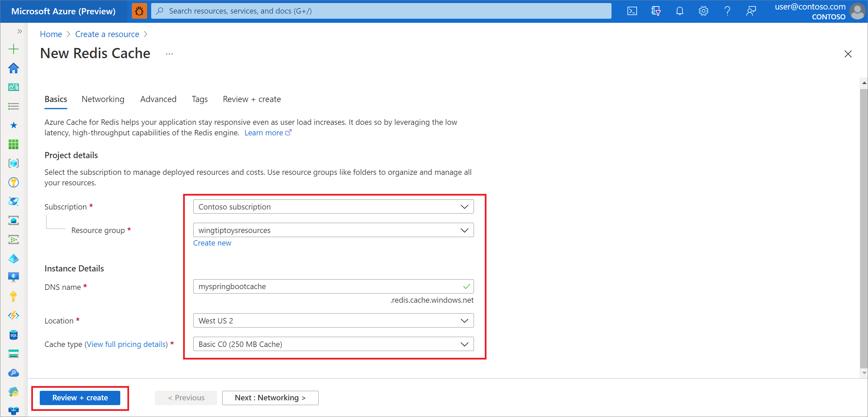Select the DNS name input field
Viewport: 868px width, 417px height.
pos(332,287)
